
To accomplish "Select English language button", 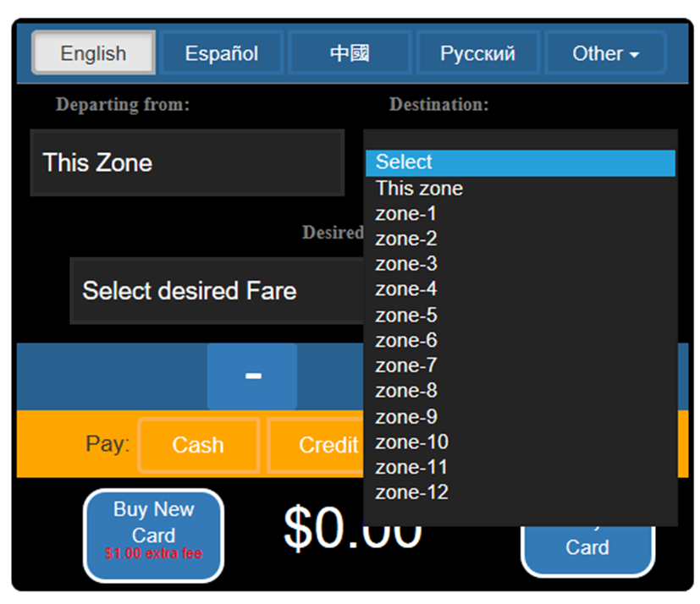I will point(93,53).
